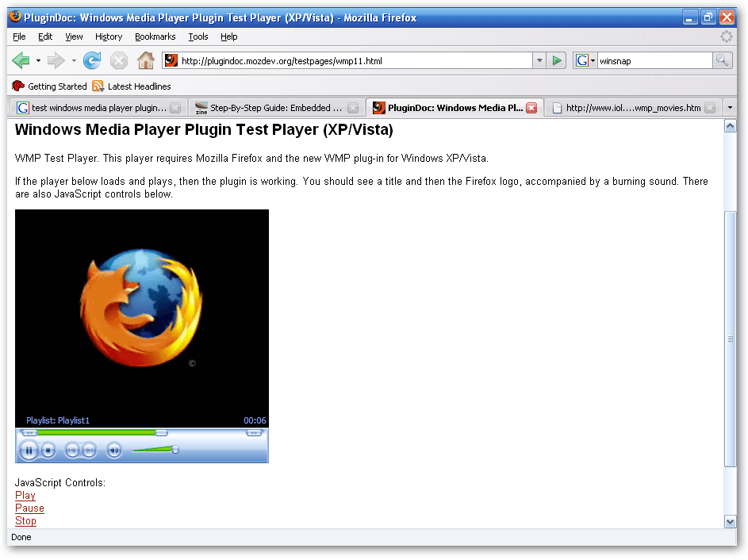Open the Bookmarks menu
This screenshot has height=560, width=748.
point(155,36)
